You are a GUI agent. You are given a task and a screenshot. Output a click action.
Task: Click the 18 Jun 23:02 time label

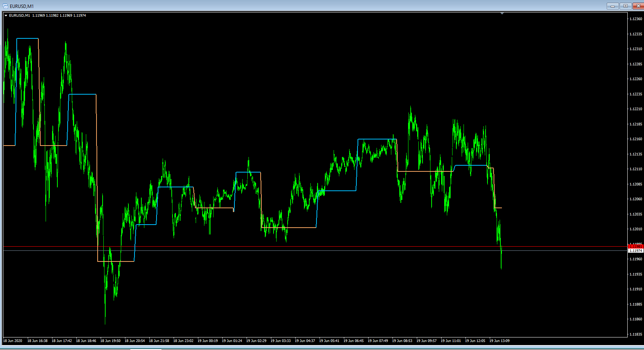click(x=183, y=341)
